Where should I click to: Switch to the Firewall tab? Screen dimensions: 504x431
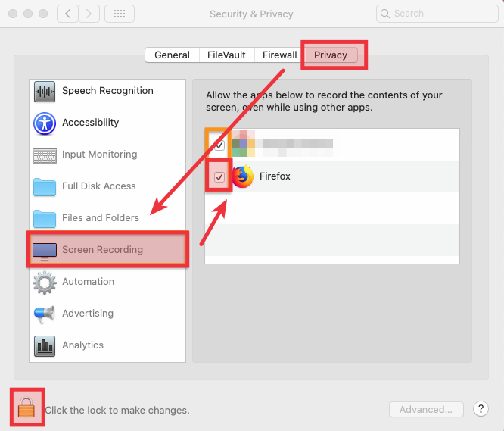(x=279, y=55)
